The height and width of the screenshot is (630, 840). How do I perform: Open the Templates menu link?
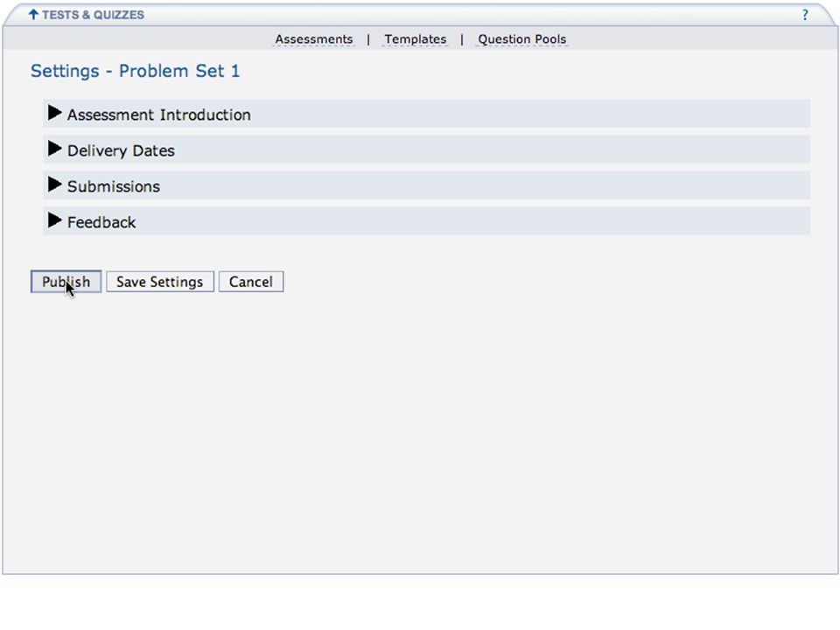point(415,39)
